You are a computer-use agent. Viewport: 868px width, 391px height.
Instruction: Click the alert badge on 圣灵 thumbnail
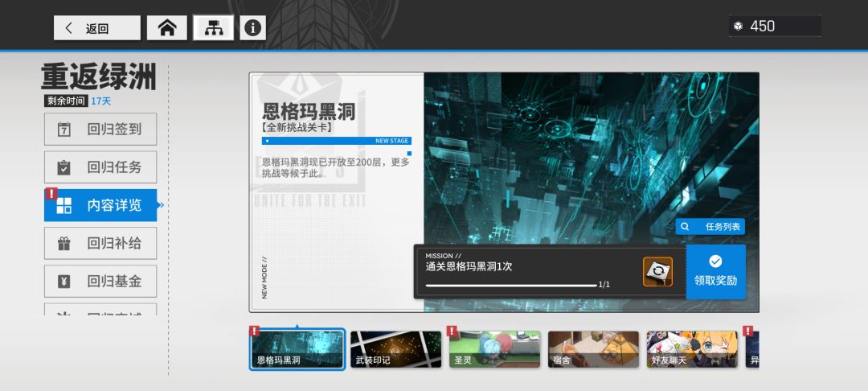(x=452, y=331)
